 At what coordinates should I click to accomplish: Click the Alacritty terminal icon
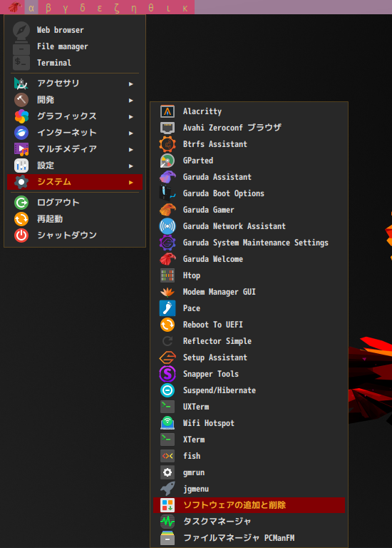pos(167,111)
